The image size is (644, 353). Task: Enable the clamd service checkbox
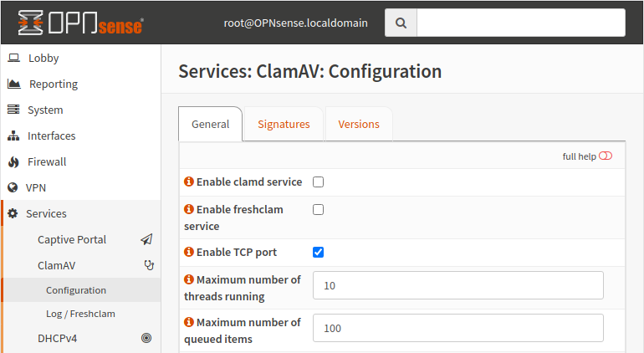318,182
